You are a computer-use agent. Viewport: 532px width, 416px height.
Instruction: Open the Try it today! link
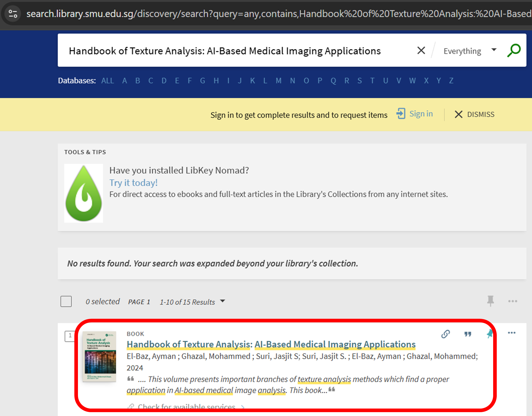(133, 183)
